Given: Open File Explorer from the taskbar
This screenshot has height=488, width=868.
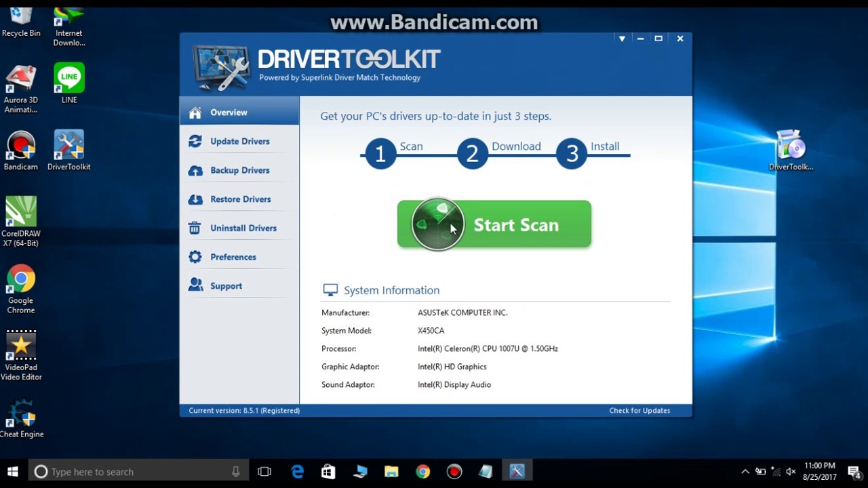Looking at the screenshot, I should (x=391, y=472).
